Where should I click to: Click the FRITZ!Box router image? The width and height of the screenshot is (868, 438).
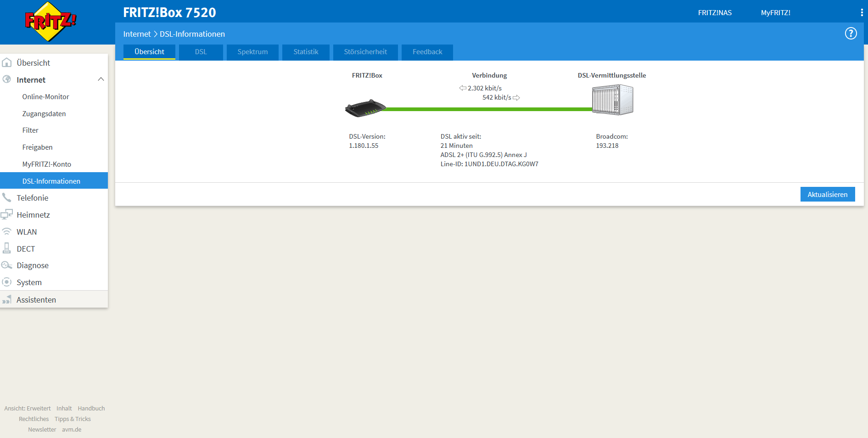click(x=365, y=108)
